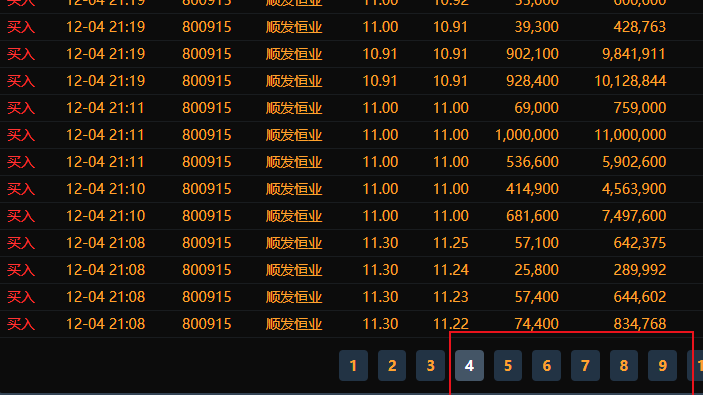Open page 7 in the pagination
703x395 pixels.
(x=585, y=365)
